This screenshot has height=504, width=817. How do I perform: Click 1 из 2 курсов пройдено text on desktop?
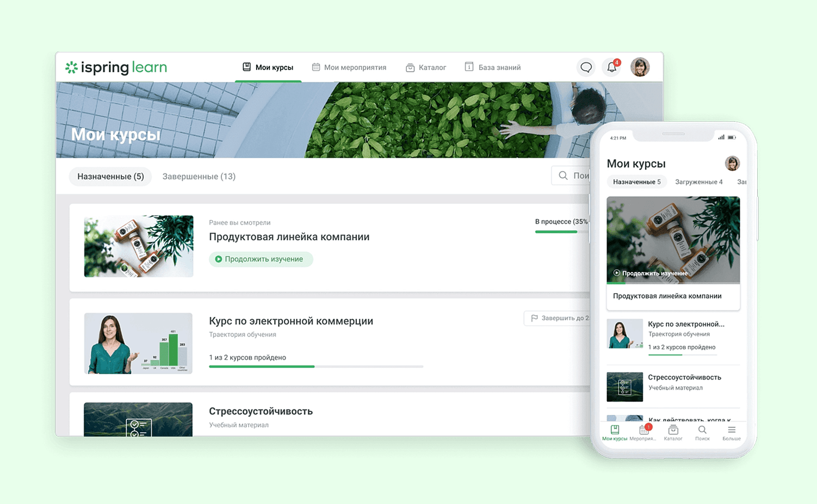(247, 357)
